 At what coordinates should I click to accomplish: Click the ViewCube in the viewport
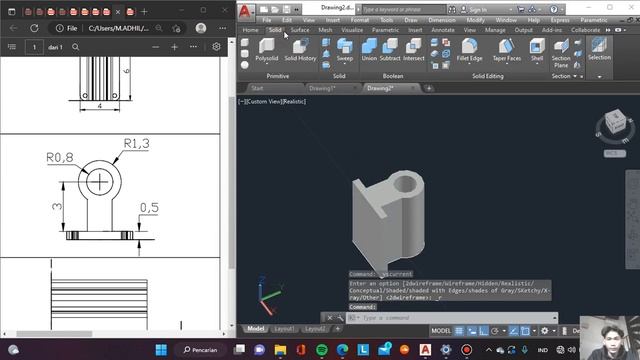[x=615, y=122]
